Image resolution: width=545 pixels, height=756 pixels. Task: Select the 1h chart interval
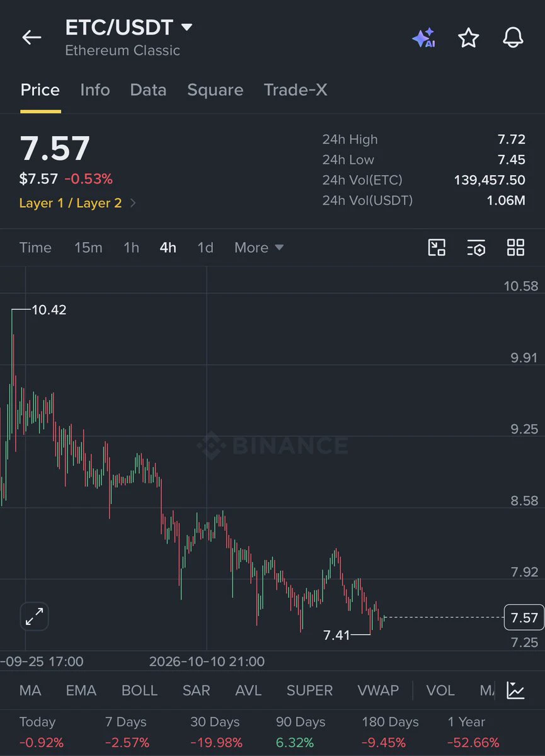pos(131,248)
